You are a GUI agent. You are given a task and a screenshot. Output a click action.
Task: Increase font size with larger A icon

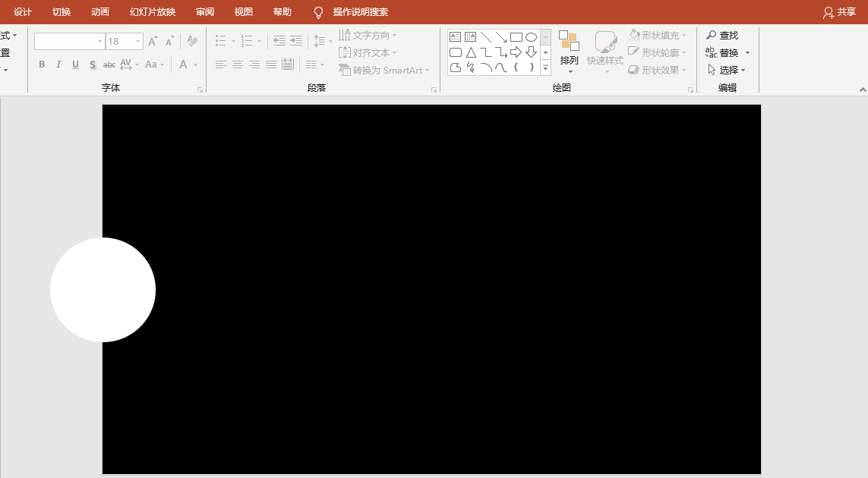(x=153, y=41)
